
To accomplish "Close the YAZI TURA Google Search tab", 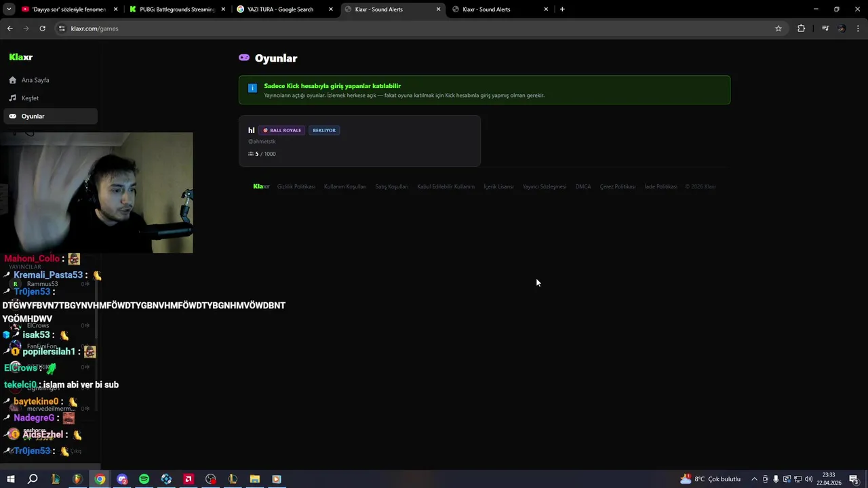I will click(331, 9).
